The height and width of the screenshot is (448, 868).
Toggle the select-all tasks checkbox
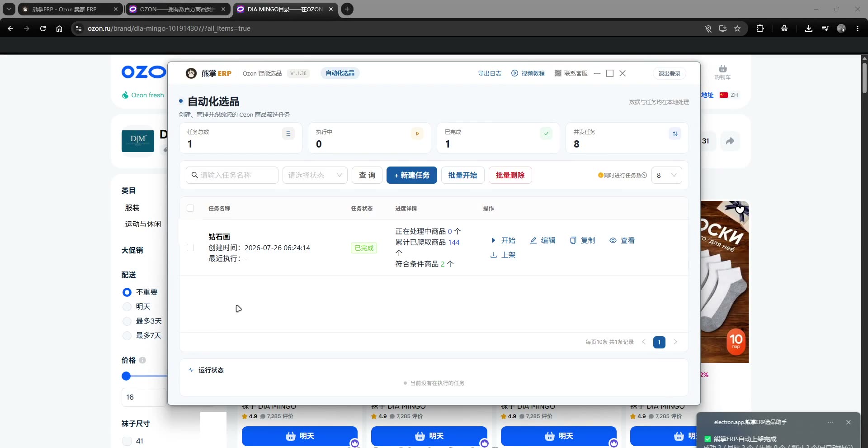click(x=190, y=208)
